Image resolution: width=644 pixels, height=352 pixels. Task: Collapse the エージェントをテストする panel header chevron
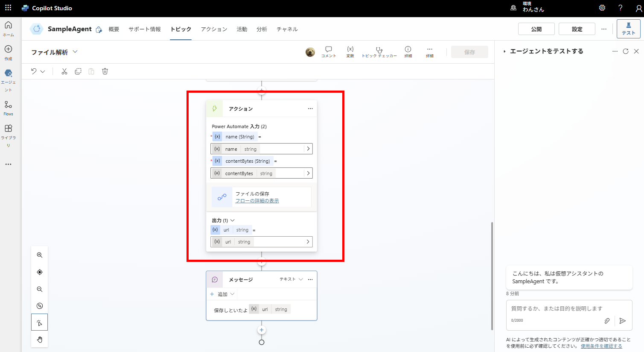[x=504, y=51]
